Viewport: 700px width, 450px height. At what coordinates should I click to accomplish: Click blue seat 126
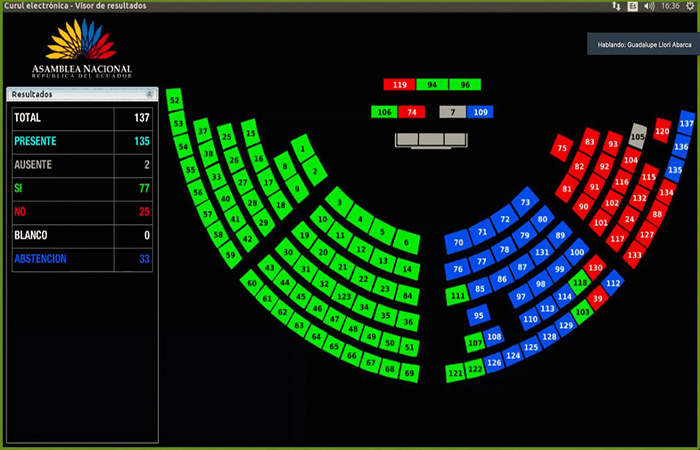click(494, 363)
